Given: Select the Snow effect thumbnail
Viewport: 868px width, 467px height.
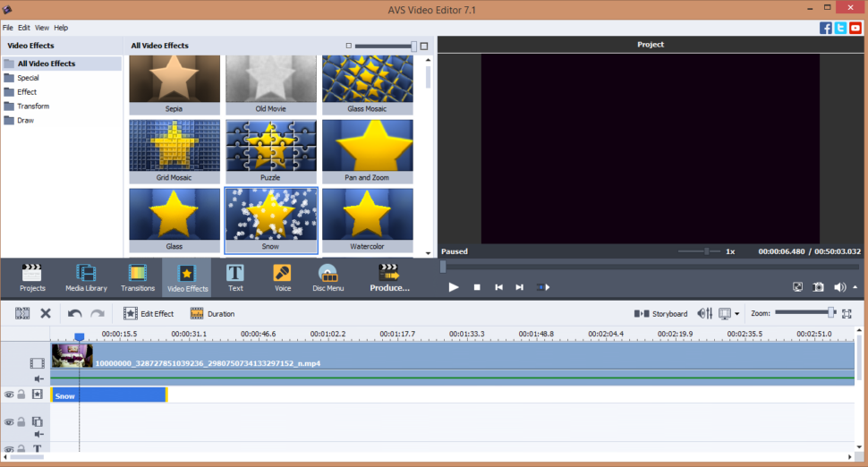Looking at the screenshot, I should point(271,220).
